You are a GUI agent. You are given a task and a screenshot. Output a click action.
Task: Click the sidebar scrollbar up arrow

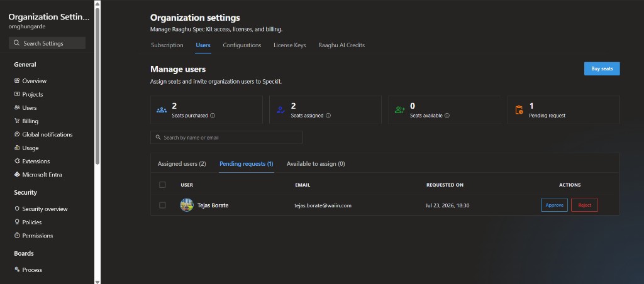point(97,4)
